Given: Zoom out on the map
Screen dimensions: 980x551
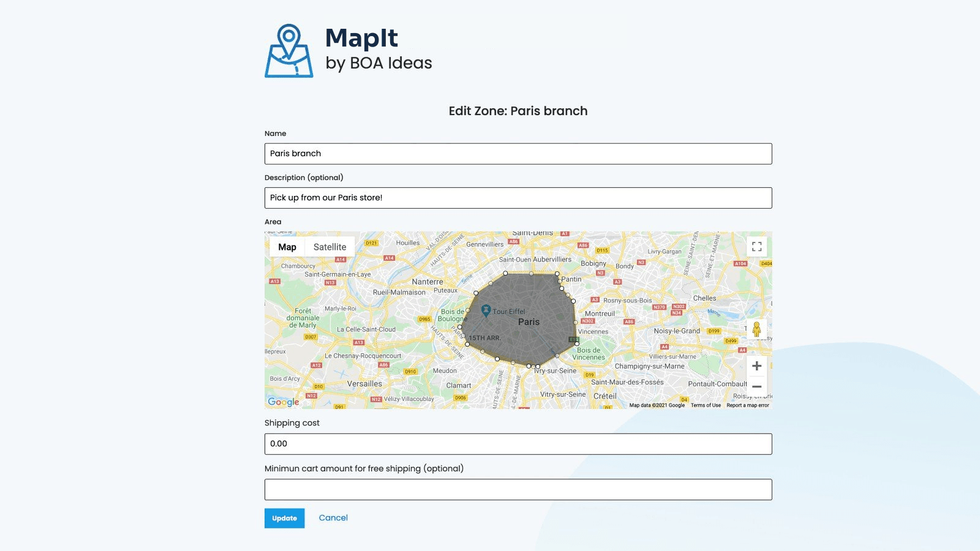Looking at the screenshot, I should tap(756, 387).
